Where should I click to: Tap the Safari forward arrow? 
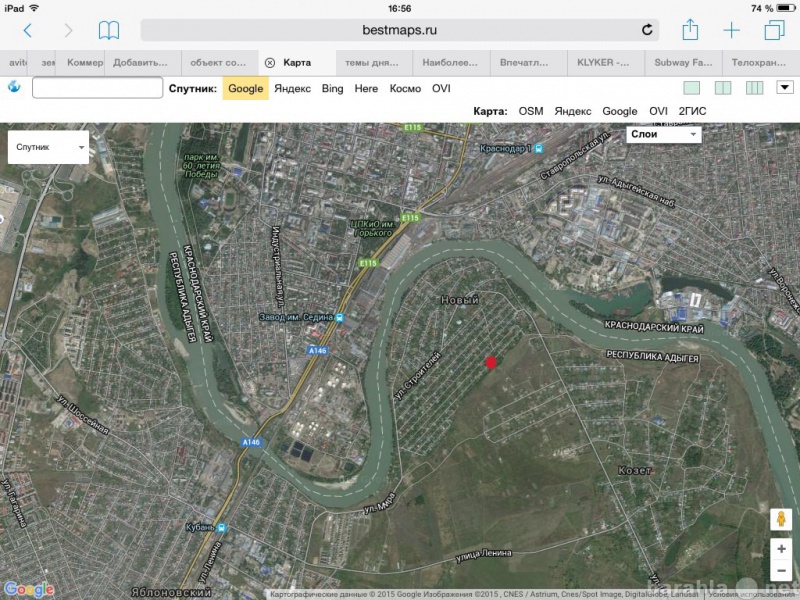(x=68, y=30)
